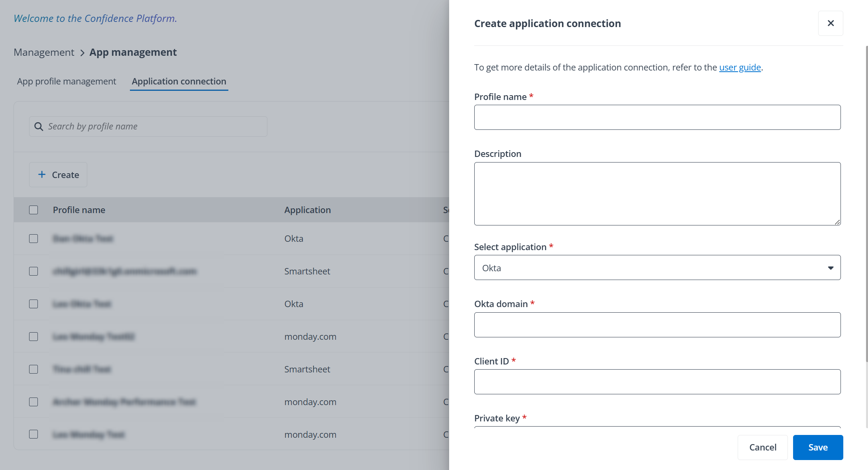Open the Application connection tab
Viewport: 868px width, 470px height.
[x=179, y=81]
